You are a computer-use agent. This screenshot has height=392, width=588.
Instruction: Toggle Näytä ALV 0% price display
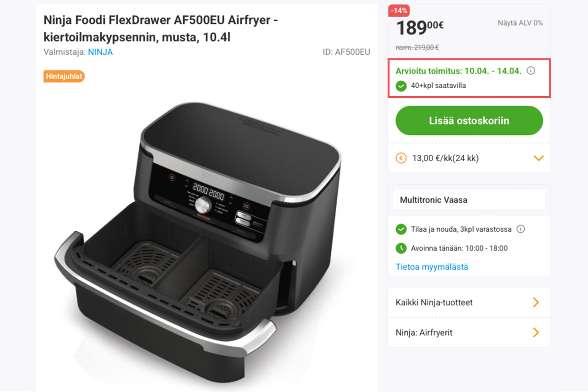coord(520,23)
